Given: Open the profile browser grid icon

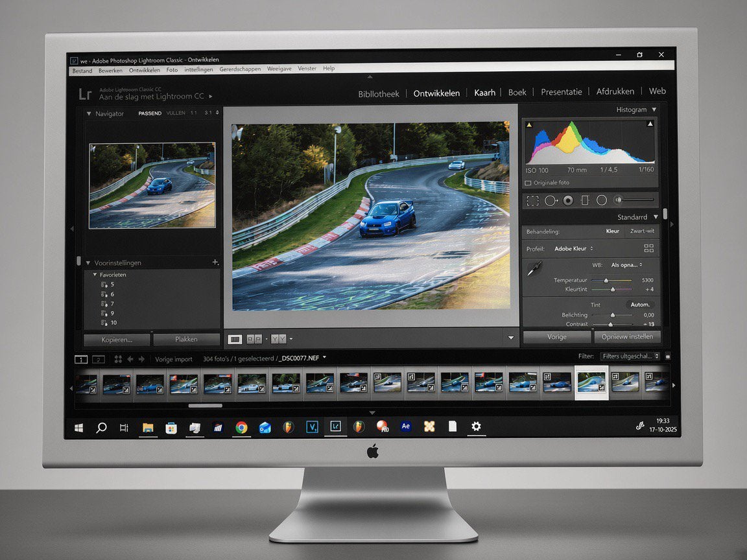Looking at the screenshot, I should click(649, 248).
